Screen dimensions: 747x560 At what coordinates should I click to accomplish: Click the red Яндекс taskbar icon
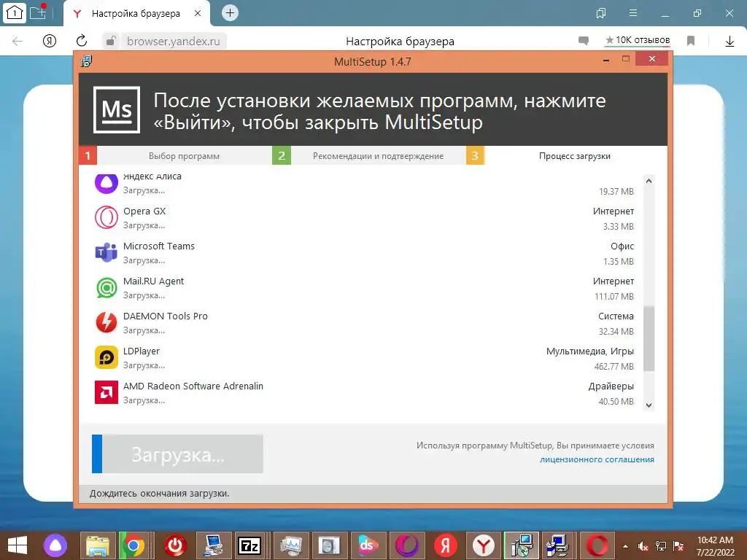pos(446,545)
